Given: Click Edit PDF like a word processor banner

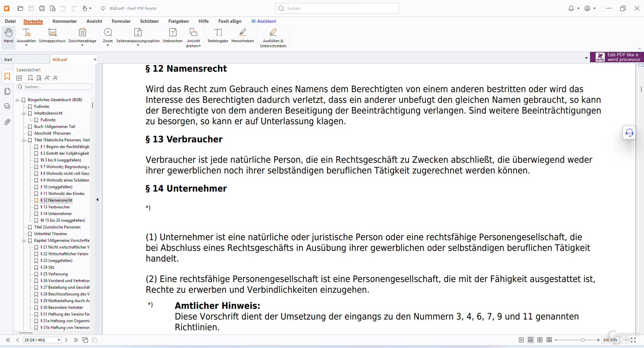Looking at the screenshot, I should [x=617, y=57].
